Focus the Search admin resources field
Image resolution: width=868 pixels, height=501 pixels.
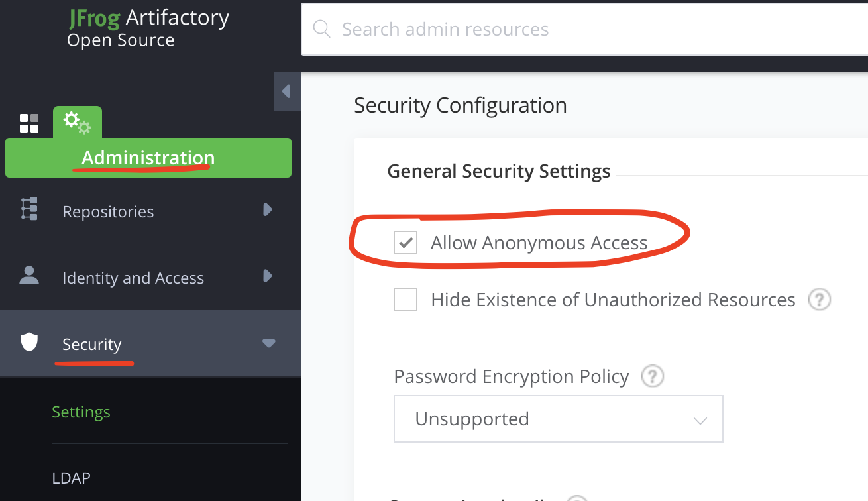[583, 29]
